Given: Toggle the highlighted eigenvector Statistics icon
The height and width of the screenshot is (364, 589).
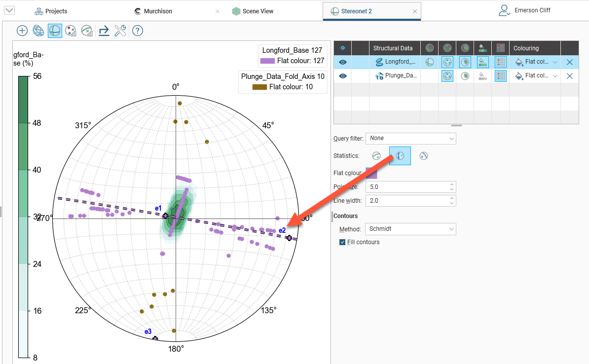Looking at the screenshot, I should tap(400, 156).
